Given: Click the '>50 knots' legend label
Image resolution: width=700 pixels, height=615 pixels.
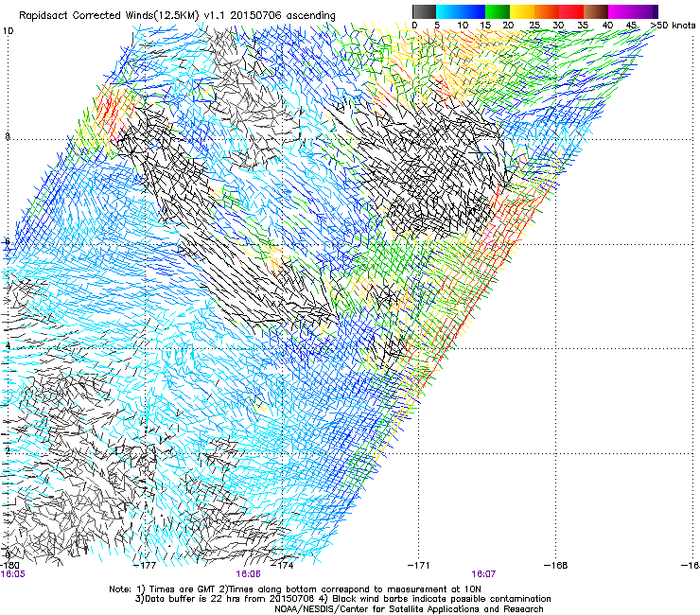Looking at the screenshot, I should (673, 25).
